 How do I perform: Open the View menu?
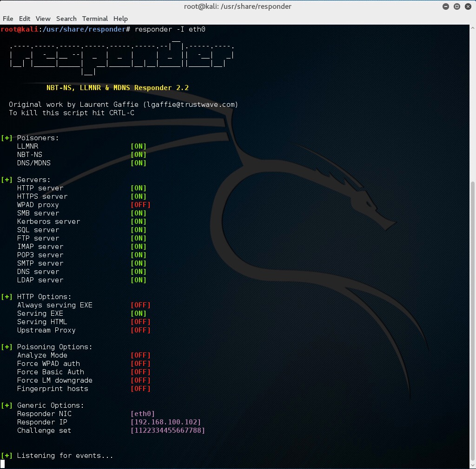pyautogui.click(x=43, y=19)
